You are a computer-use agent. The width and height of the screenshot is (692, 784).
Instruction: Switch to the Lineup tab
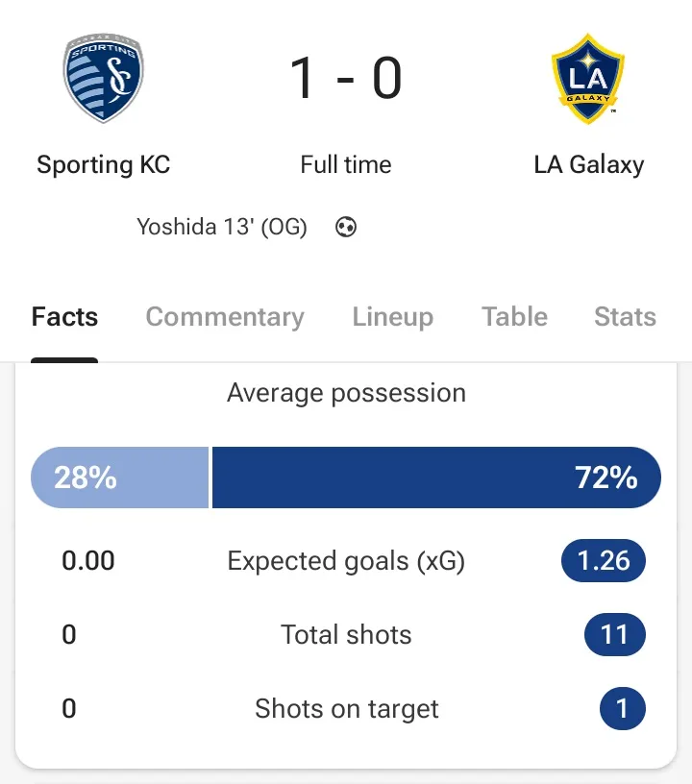click(392, 317)
